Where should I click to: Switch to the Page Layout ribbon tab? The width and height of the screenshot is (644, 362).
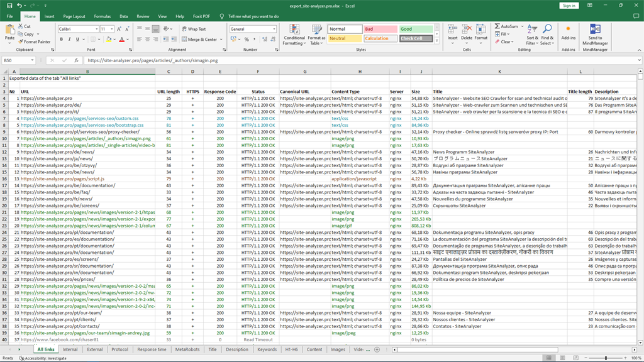pyautogui.click(x=74, y=16)
